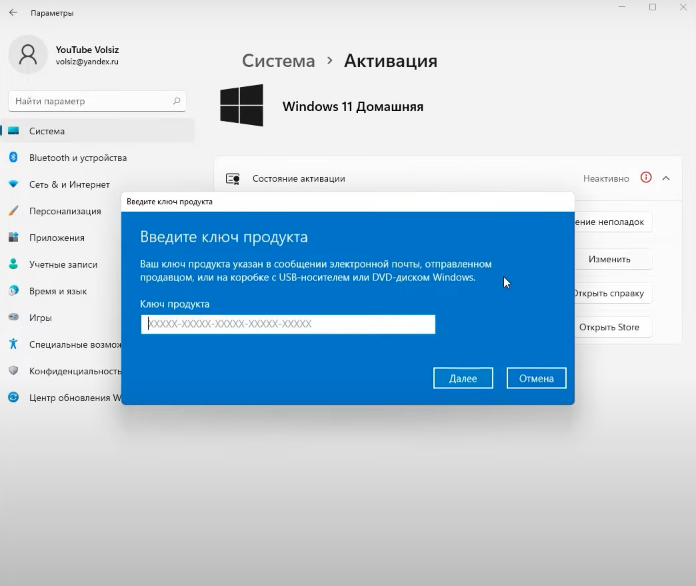The height and width of the screenshot is (586, 696).
Task: Click the Активация page heading
Action: (391, 61)
